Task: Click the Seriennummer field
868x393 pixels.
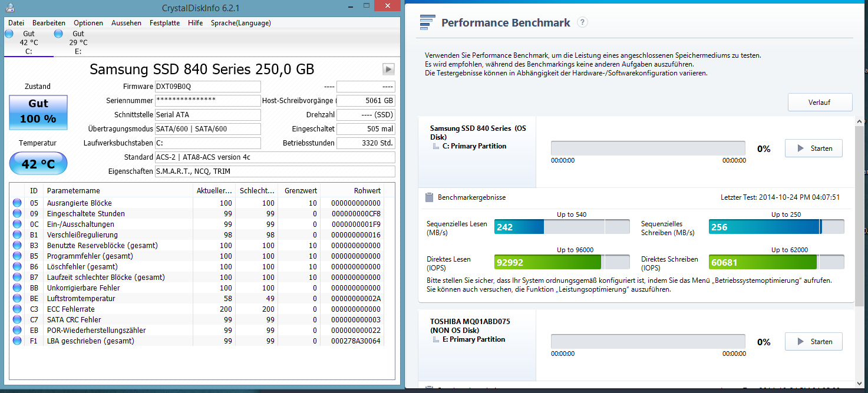Action: click(x=207, y=101)
